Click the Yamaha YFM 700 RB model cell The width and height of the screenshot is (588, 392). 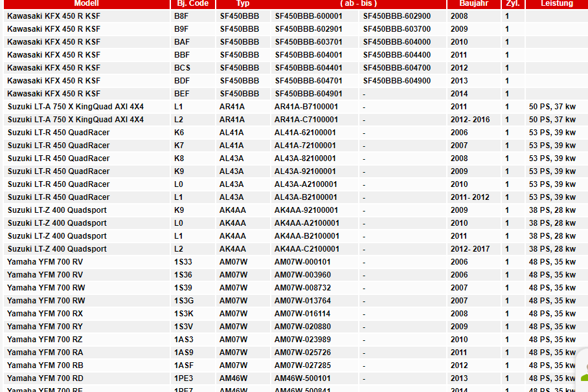tap(86, 365)
